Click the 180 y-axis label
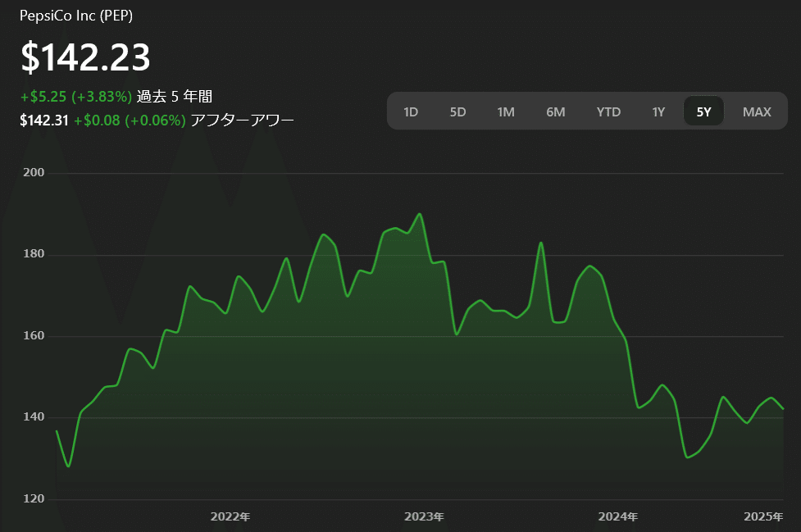 click(x=34, y=254)
